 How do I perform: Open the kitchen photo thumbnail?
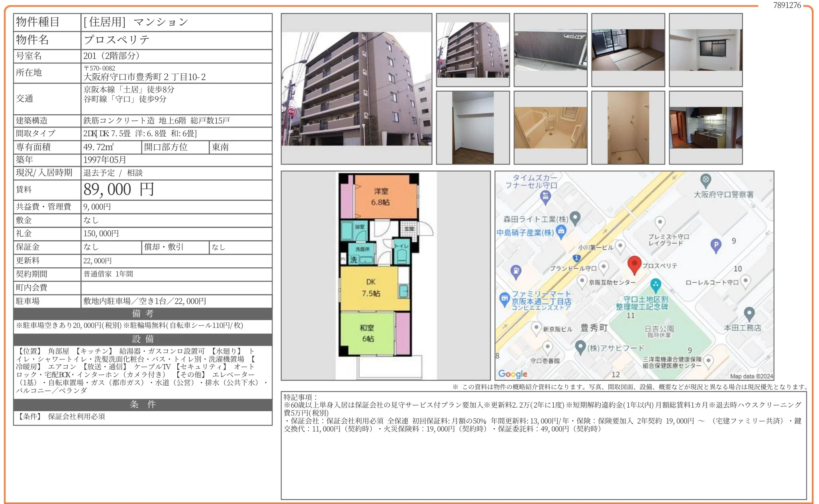point(705,127)
